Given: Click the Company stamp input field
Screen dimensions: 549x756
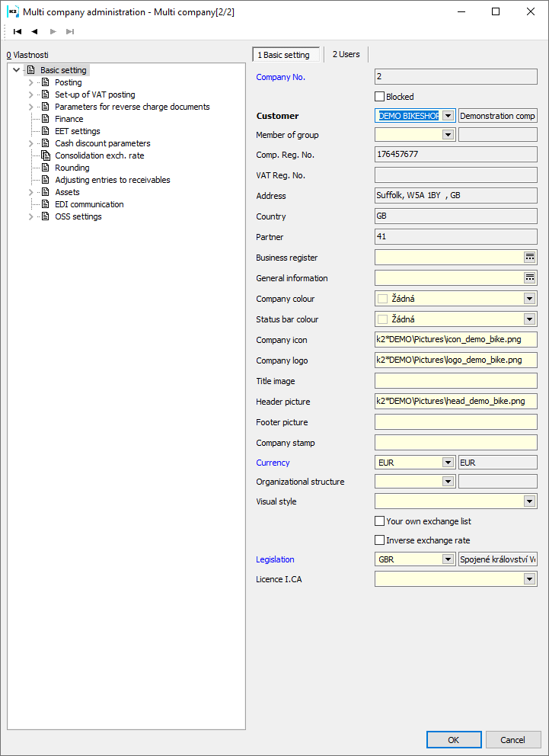Looking at the screenshot, I should click(456, 443).
